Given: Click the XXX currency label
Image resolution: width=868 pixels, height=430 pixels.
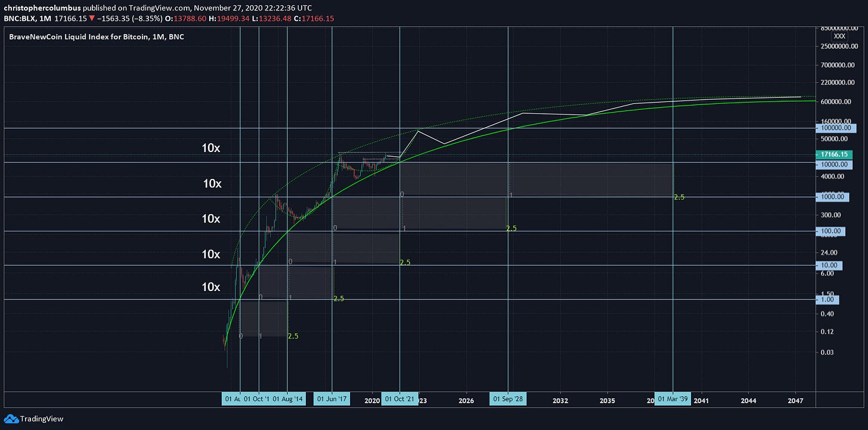Looking at the screenshot, I should coord(839,36).
